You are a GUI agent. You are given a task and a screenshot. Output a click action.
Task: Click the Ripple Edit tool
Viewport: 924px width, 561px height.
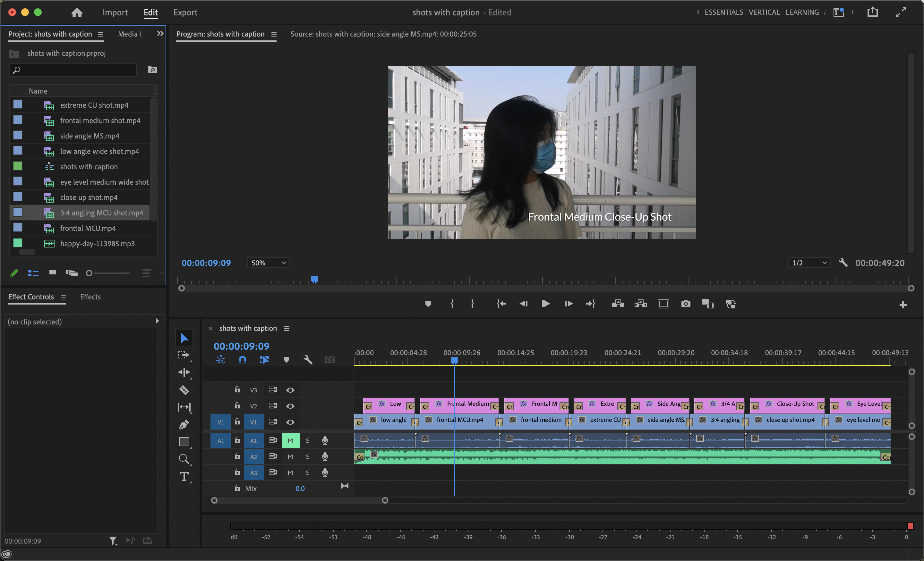tap(184, 372)
